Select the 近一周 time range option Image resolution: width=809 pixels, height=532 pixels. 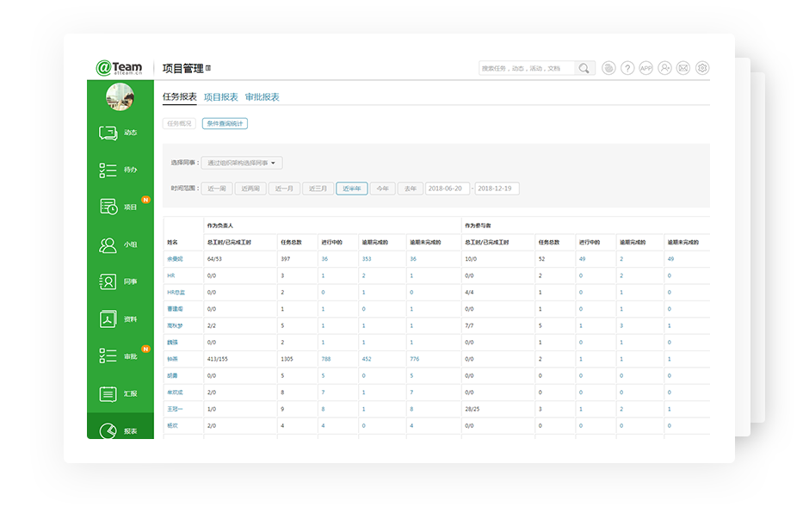(x=218, y=189)
